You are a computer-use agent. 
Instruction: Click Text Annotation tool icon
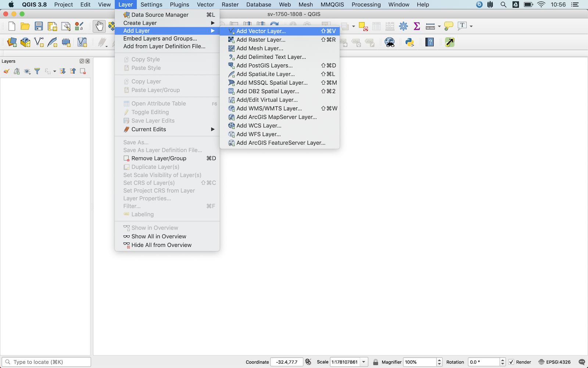(x=462, y=26)
